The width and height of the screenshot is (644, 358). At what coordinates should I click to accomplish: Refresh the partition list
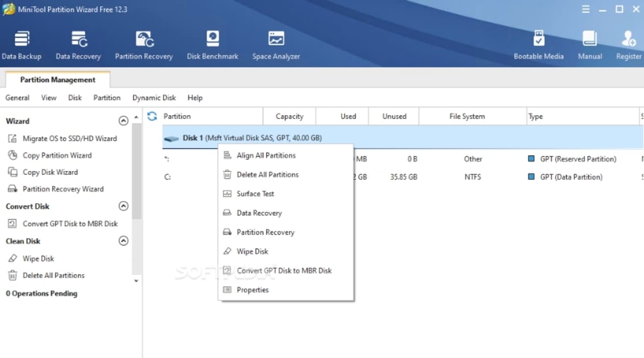(x=152, y=116)
